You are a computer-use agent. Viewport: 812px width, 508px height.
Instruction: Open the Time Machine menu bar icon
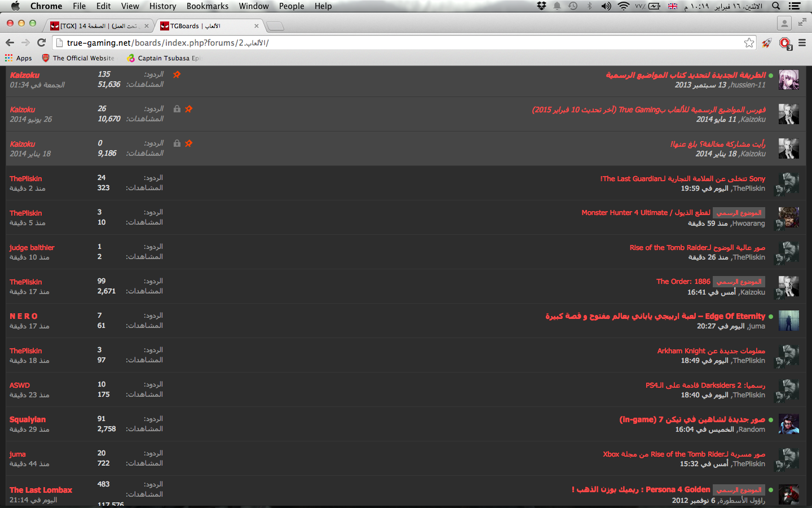click(573, 6)
